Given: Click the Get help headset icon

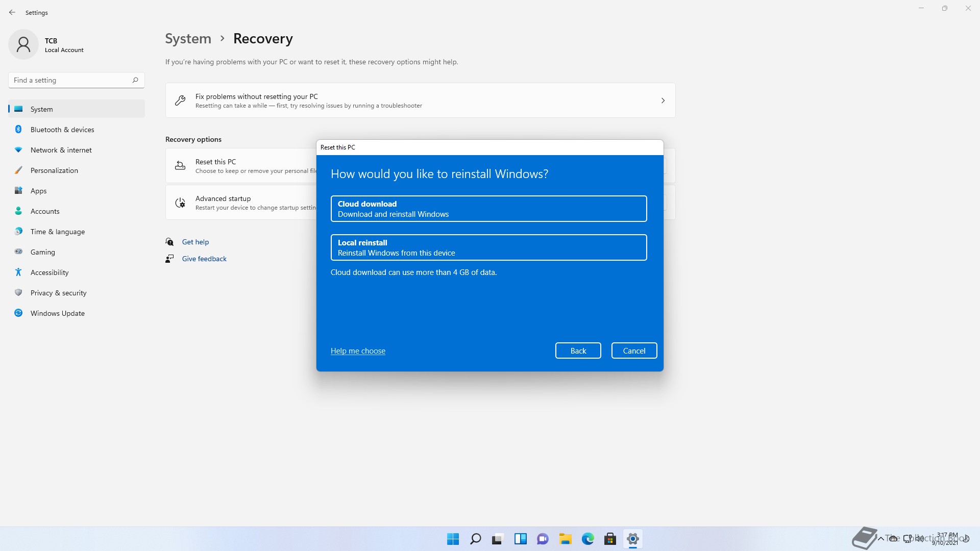Looking at the screenshot, I should pos(169,242).
